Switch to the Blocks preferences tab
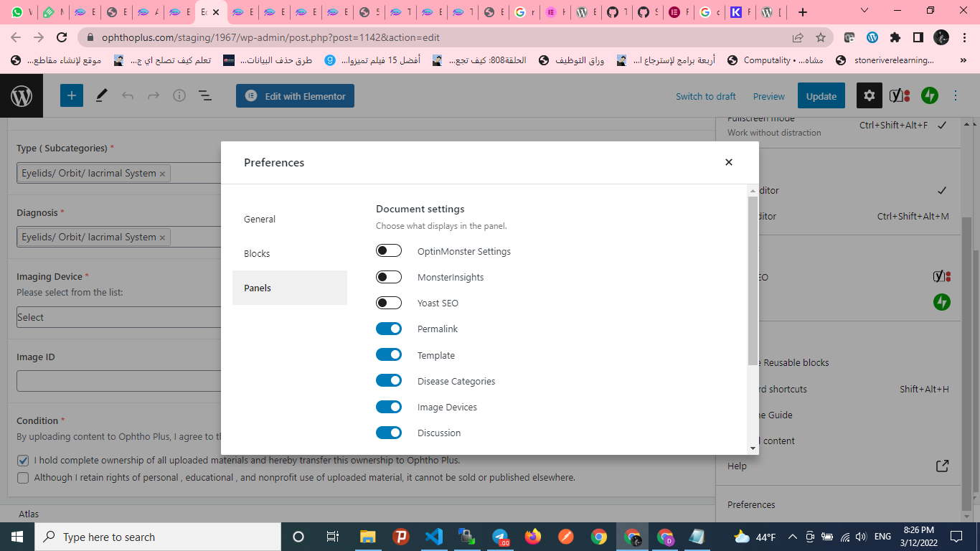980x551 pixels. [x=290, y=253]
